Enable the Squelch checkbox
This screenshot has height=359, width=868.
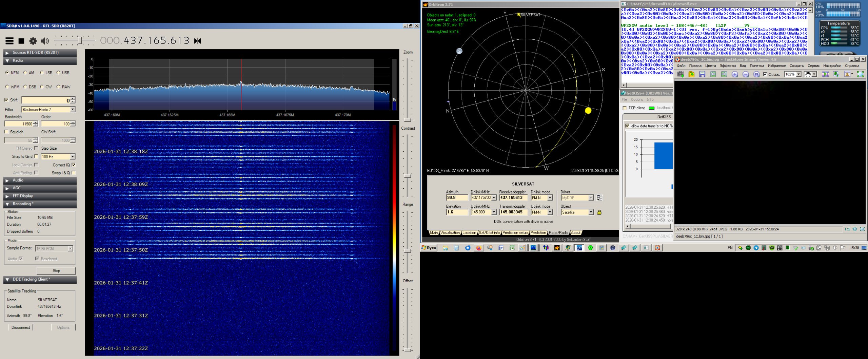6,132
